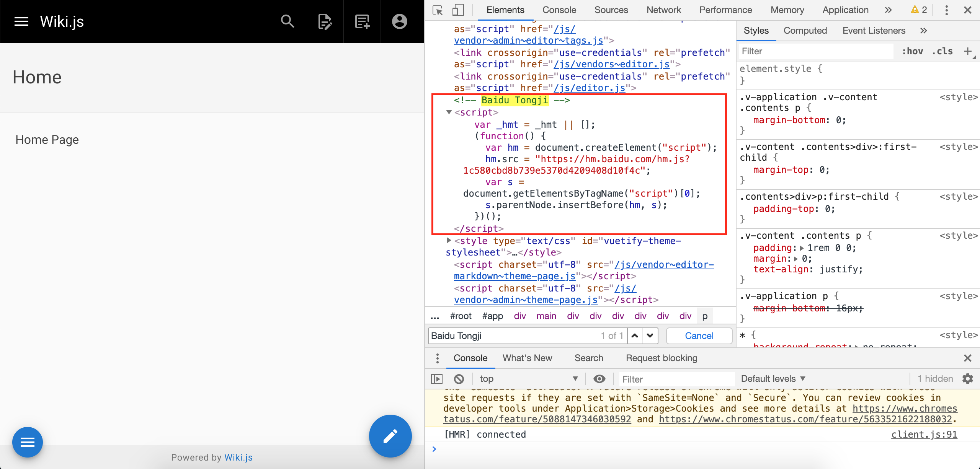The image size is (980, 469).
Task: Open the user account avatar icon
Action: point(399,22)
